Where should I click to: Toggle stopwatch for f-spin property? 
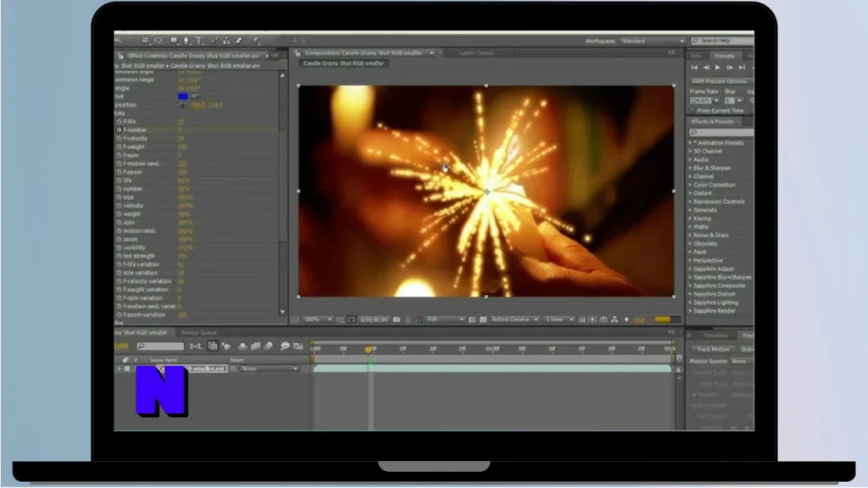(119, 156)
